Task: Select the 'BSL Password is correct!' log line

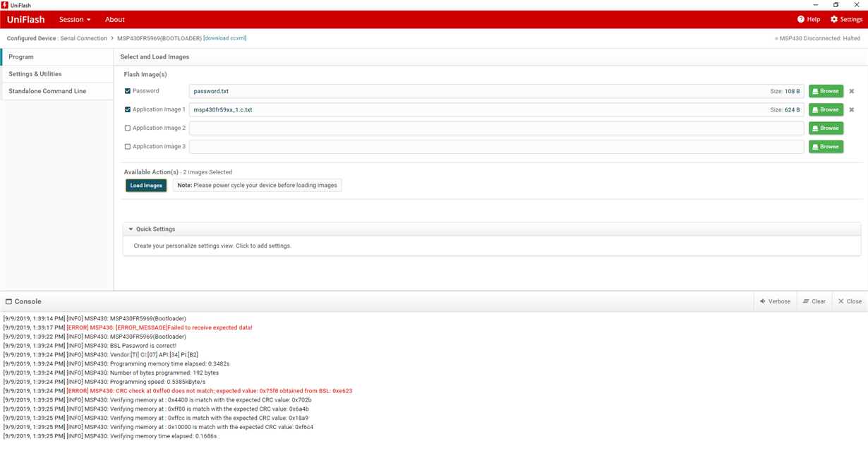Action: (x=90, y=346)
